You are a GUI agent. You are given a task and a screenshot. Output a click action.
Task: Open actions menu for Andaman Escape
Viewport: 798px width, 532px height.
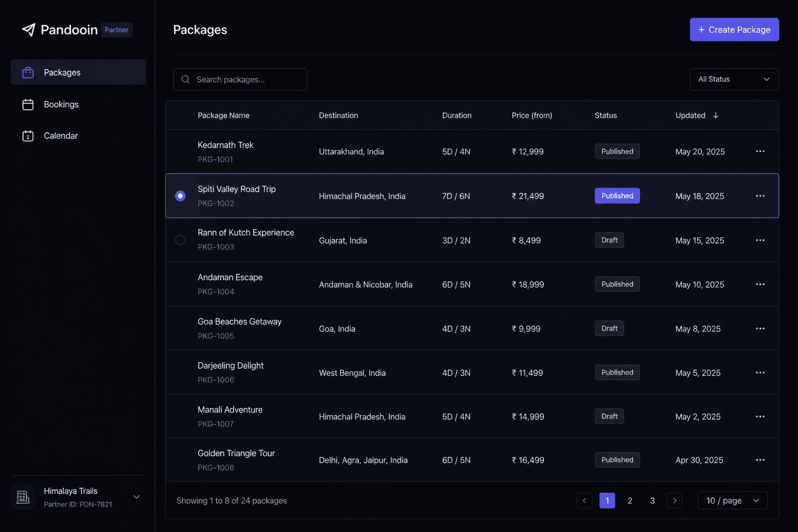760,284
